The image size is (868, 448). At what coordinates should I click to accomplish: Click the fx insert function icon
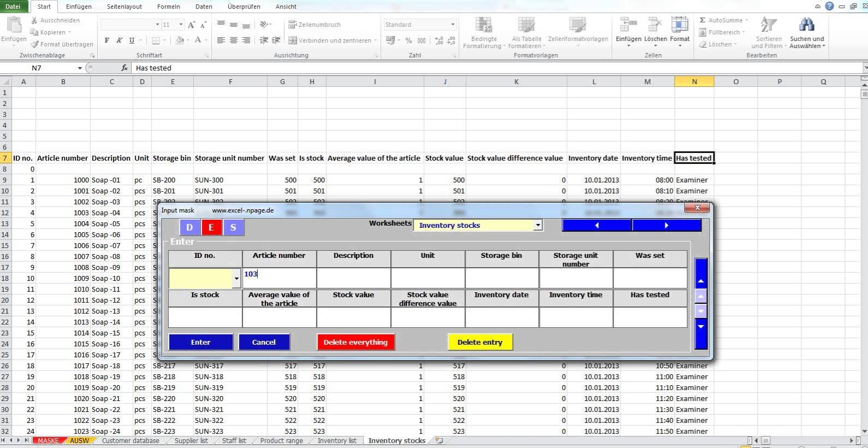124,68
